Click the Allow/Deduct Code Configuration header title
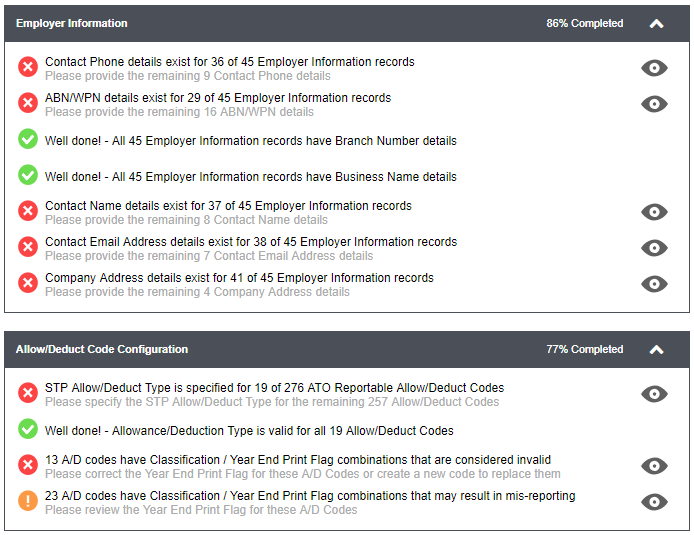Screen dimensions: 694x535 coord(102,349)
